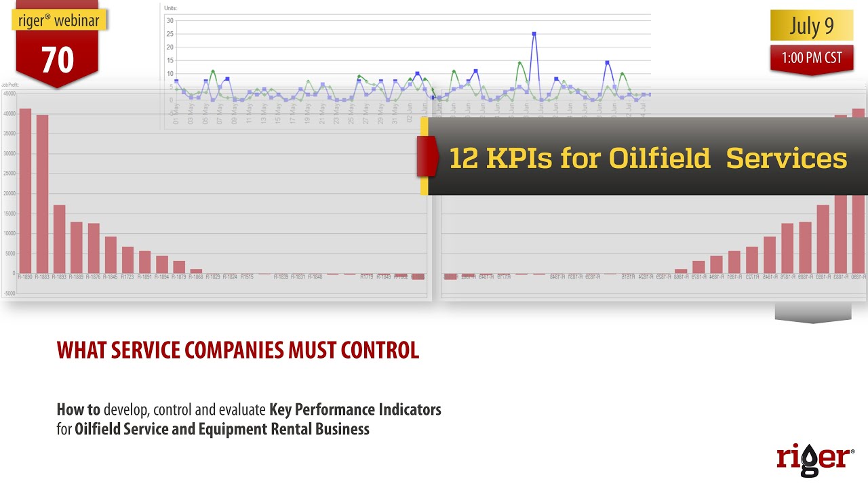Click the "R-1829" axis label in left chart
868x488 pixels.
tap(212, 277)
